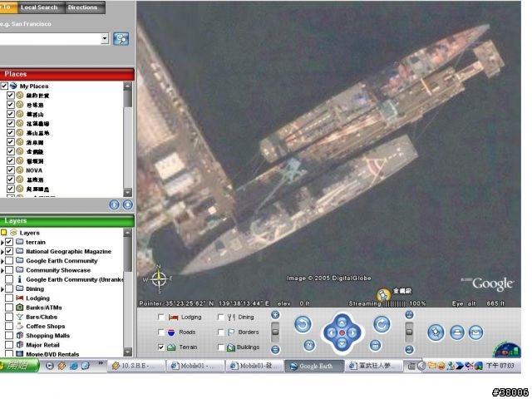Enable the Shopping Malls layer checkbox
Image resolution: width=532 pixels, height=399 pixels.
tap(9, 335)
